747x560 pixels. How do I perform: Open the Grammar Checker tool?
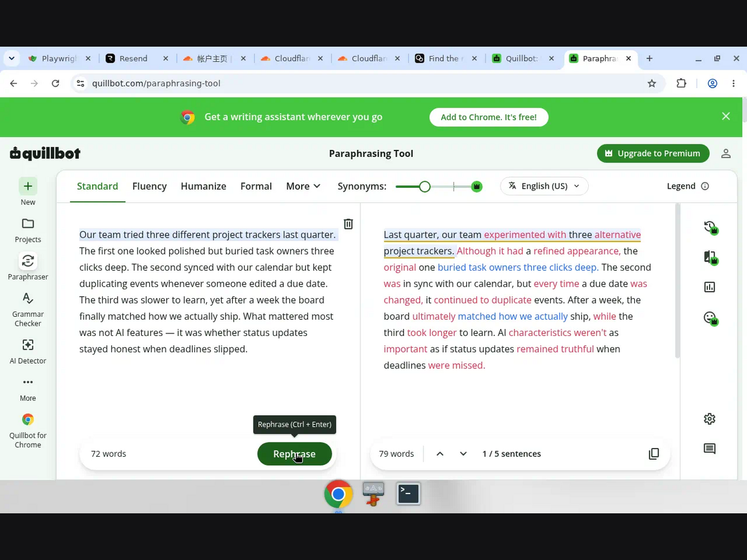pos(27,298)
